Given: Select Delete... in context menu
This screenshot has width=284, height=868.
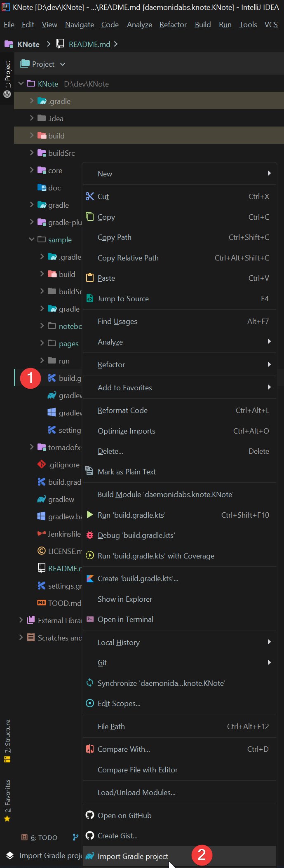Looking at the screenshot, I should click(x=179, y=451).
